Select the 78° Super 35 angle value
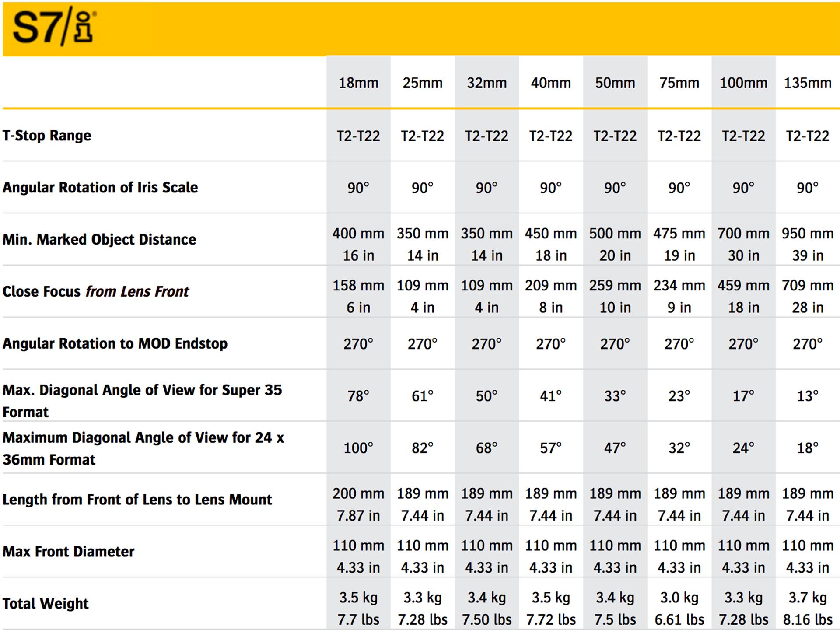 coord(358,396)
